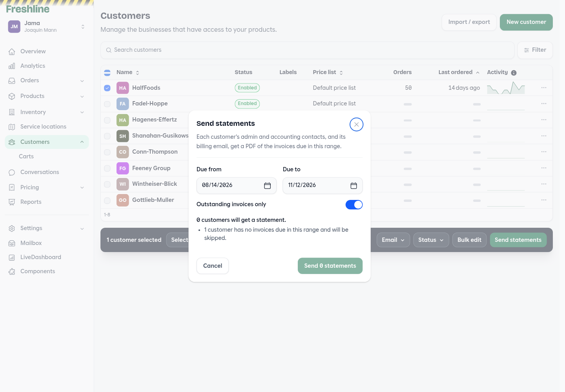This screenshot has height=392, width=565.
Task: Open the Jama account switcher
Action: (x=47, y=27)
